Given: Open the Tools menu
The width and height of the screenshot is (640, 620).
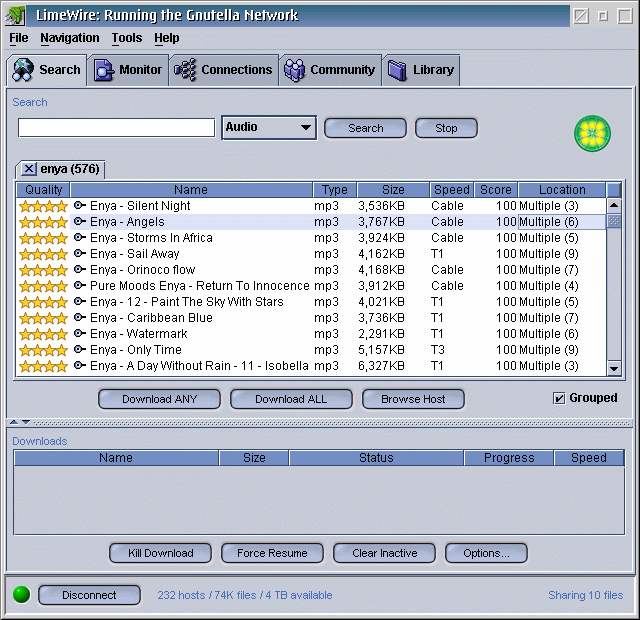Looking at the screenshot, I should (x=127, y=38).
